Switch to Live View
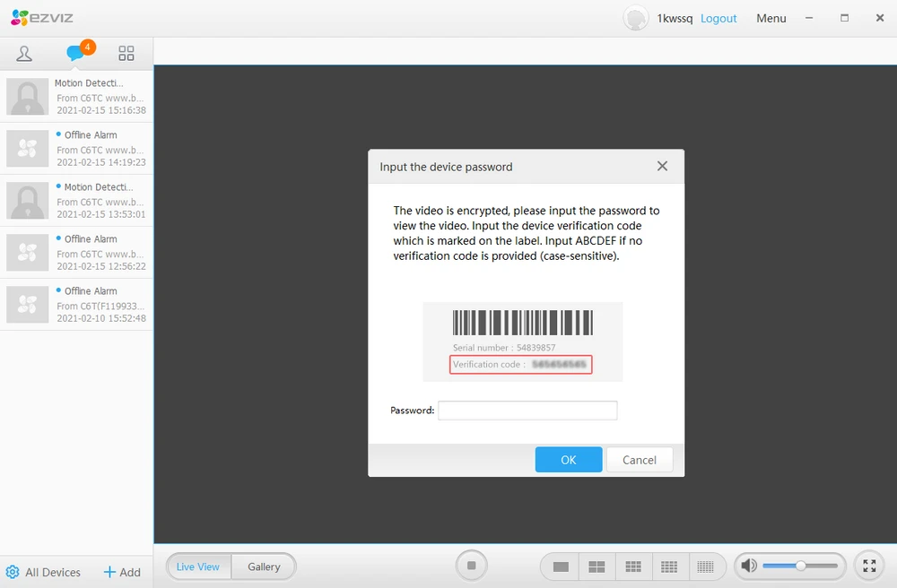 click(x=198, y=566)
